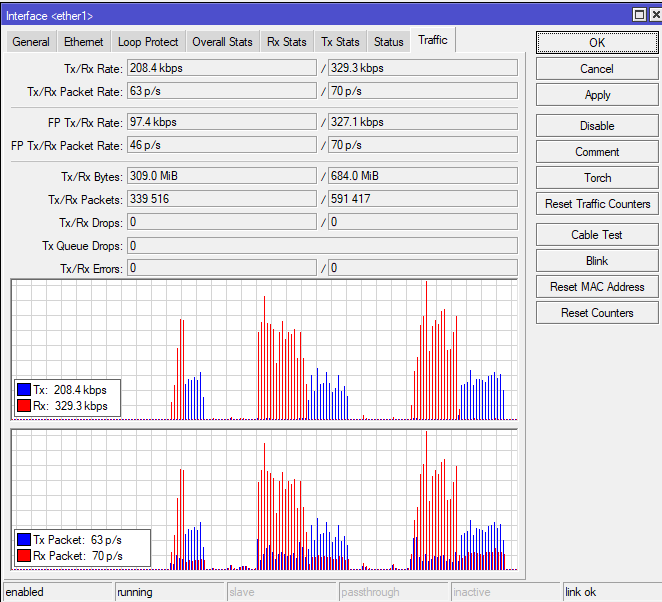
Task: Click the red Rx swatch in rate legend
Action: pyautogui.click(x=24, y=406)
